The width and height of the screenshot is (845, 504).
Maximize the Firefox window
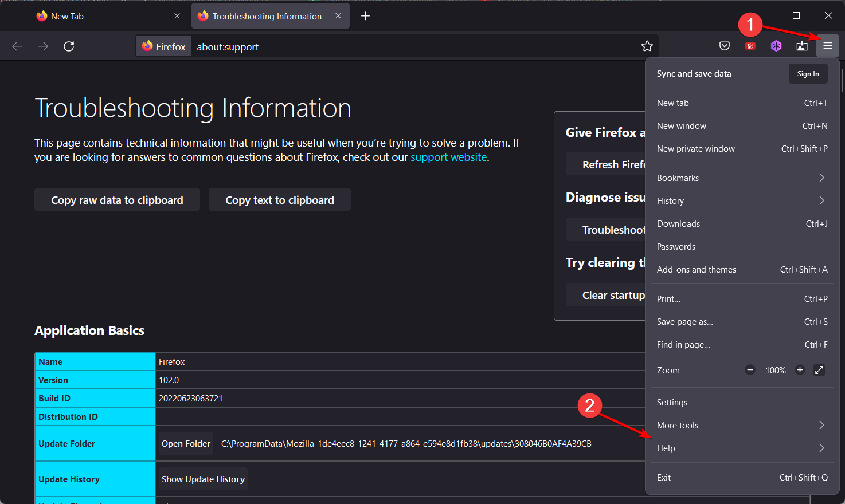[796, 15]
